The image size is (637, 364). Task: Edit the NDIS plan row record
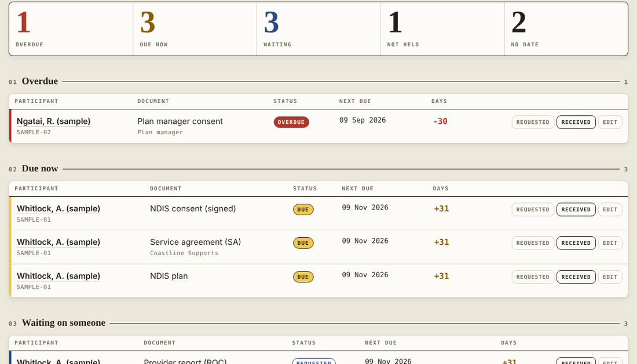click(610, 277)
